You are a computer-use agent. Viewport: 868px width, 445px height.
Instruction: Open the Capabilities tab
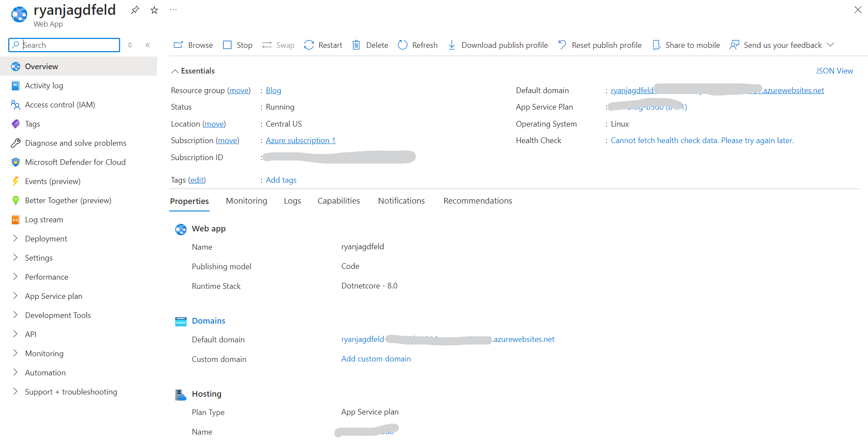338,201
